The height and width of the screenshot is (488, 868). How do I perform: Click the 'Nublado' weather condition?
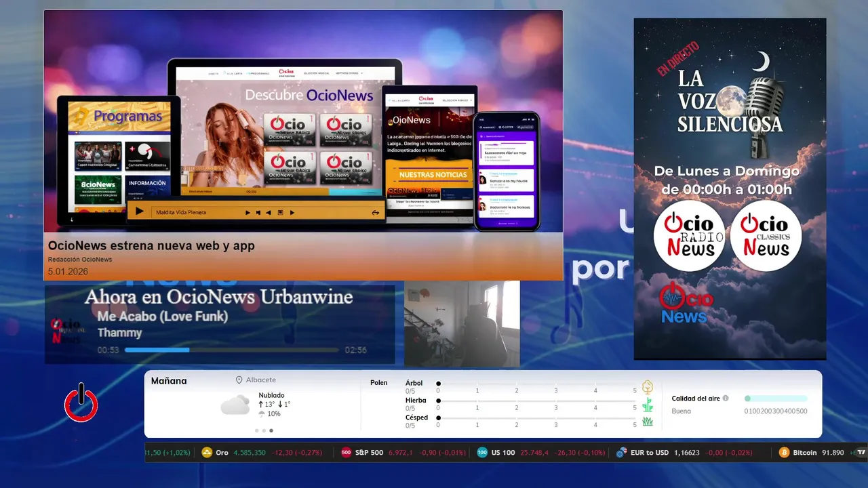click(272, 395)
